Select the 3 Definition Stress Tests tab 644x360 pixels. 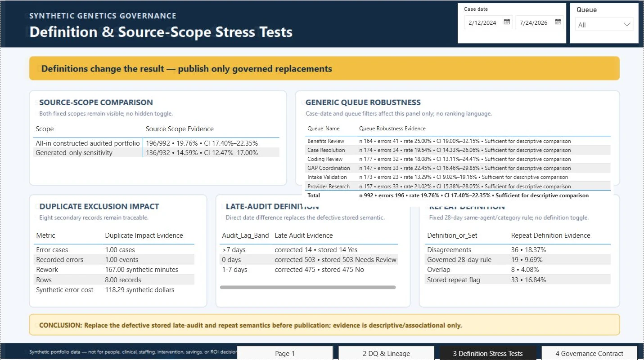coord(488,353)
